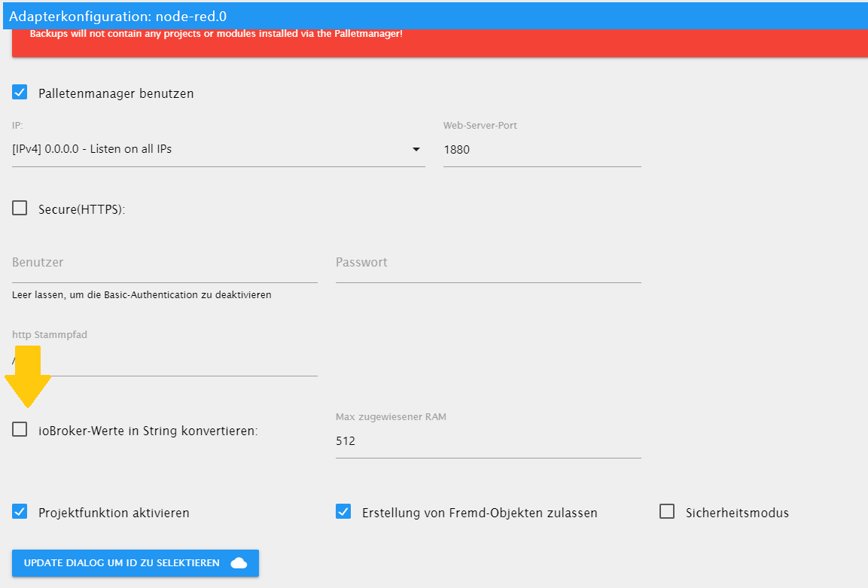The height and width of the screenshot is (588, 868).
Task: Focus the Benutzer input field
Action: point(164,263)
